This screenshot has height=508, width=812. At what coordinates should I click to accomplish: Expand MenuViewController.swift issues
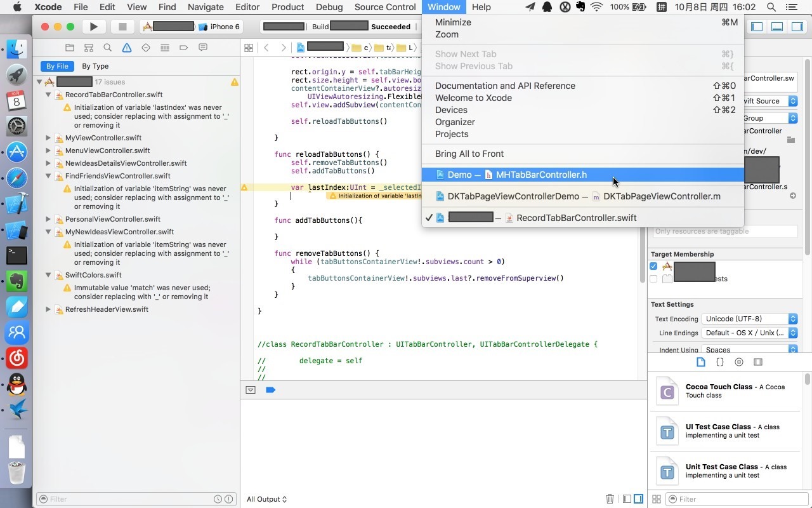[x=48, y=150]
